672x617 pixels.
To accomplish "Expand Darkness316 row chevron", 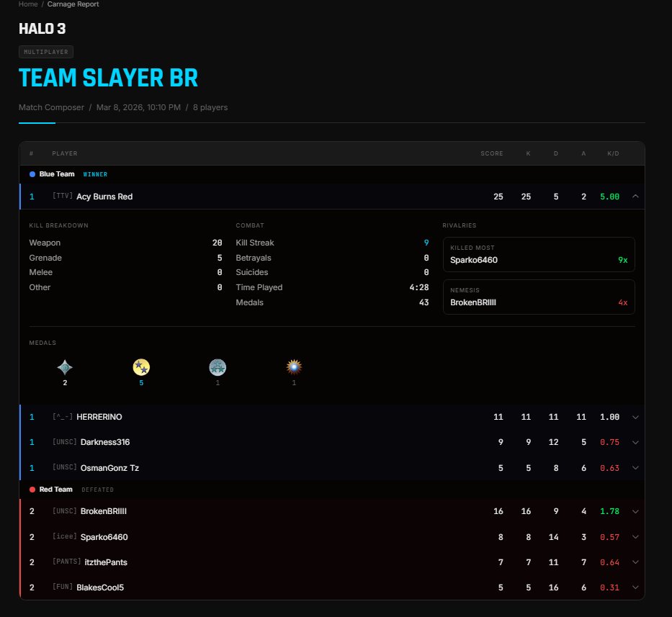I will (635, 442).
